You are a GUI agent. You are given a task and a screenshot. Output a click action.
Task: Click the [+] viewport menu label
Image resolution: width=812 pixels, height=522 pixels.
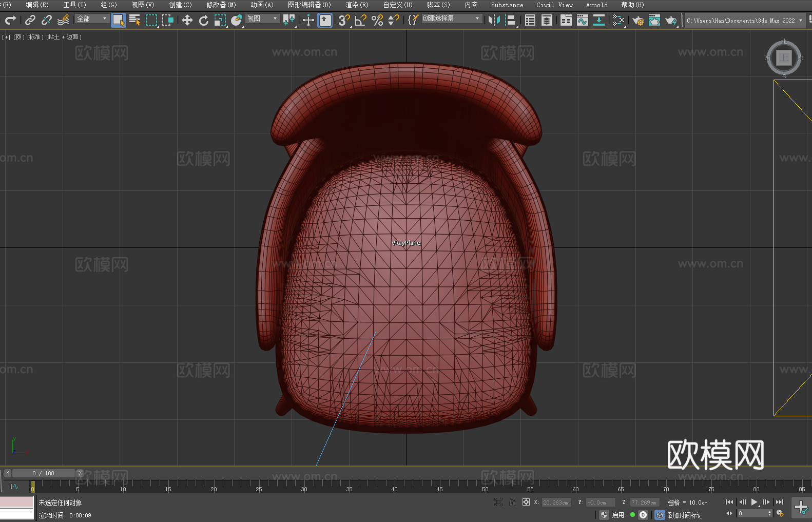pyautogui.click(x=6, y=37)
